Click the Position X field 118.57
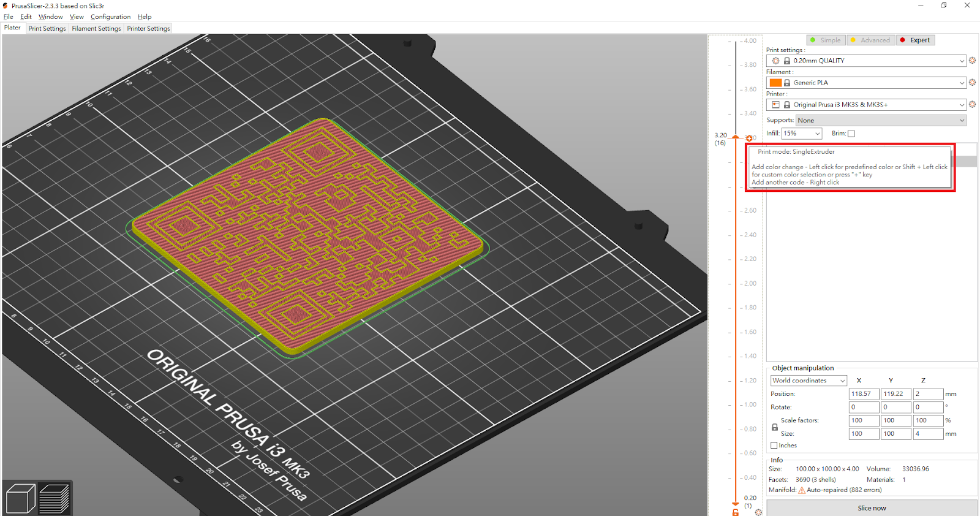Image resolution: width=980 pixels, height=516 pixels. tap(864, 394)
